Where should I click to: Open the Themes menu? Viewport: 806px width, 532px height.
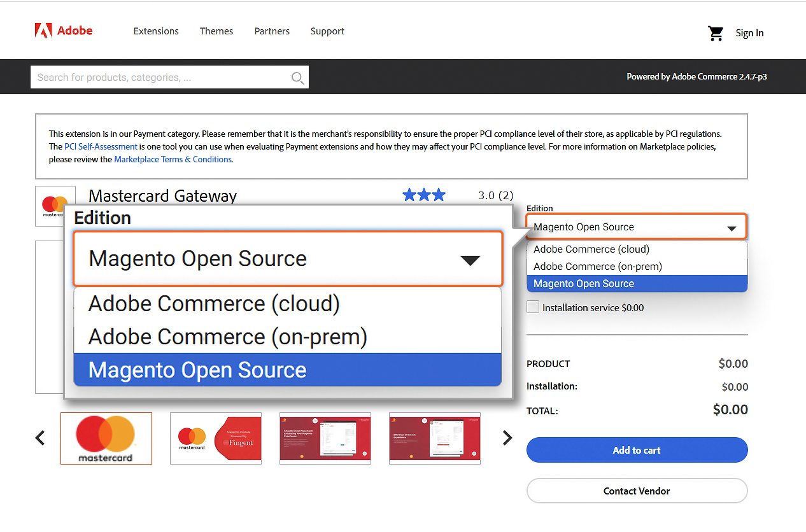(x=216, y=31)
